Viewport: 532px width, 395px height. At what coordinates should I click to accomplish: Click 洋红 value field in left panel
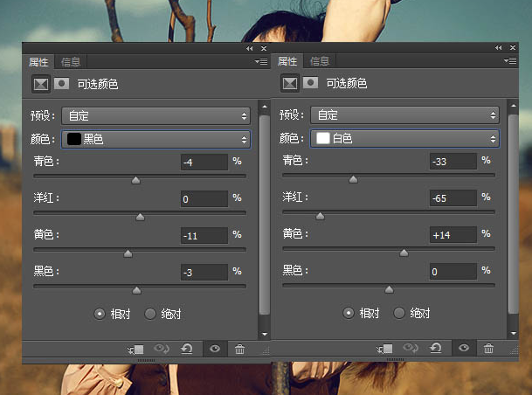[x=204, y=199]
